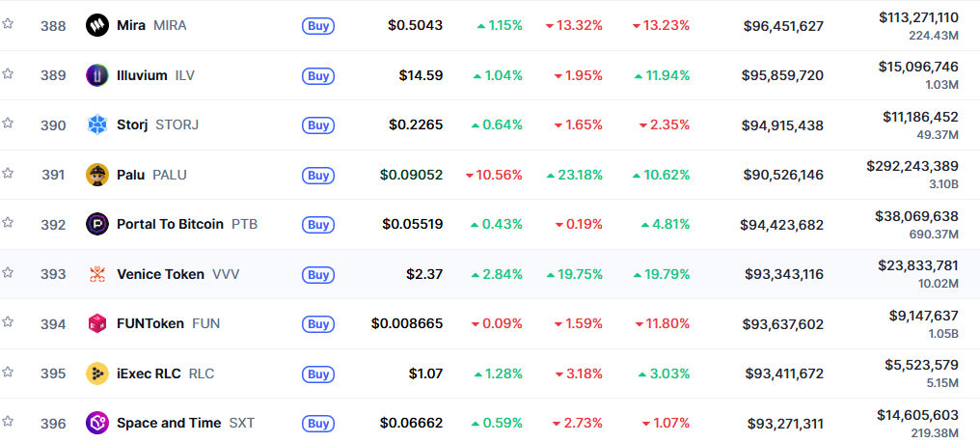This screenshot has height=443, width=980.
Task: Click the iExec RLC logo icon
Action: point(97,374)
